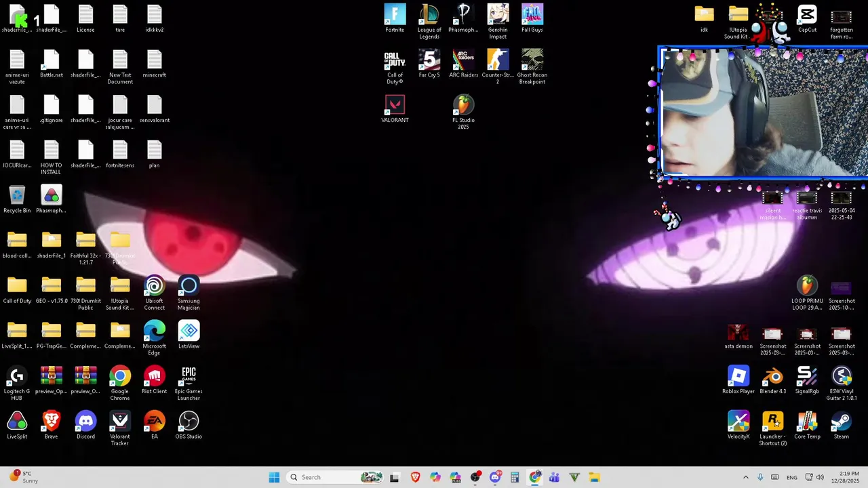Select ESW Vinyl Guitar 2 icon
Viewport: 868px width, 488px height.
point(842,383)
